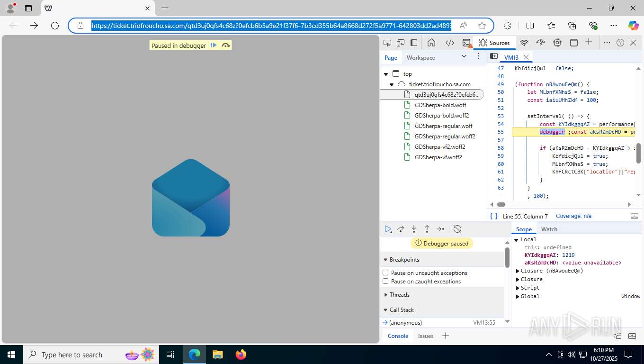Open GDSherpa-bold.woff2 file
Image resolution: width=644 pixels, height=364 pixels.
(441, 115)
